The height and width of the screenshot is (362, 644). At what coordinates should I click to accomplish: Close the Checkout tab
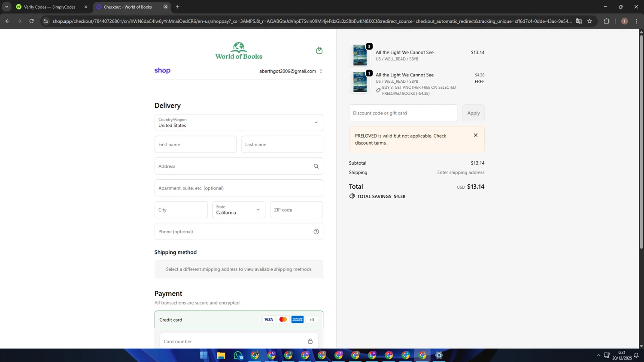[165, 7]
